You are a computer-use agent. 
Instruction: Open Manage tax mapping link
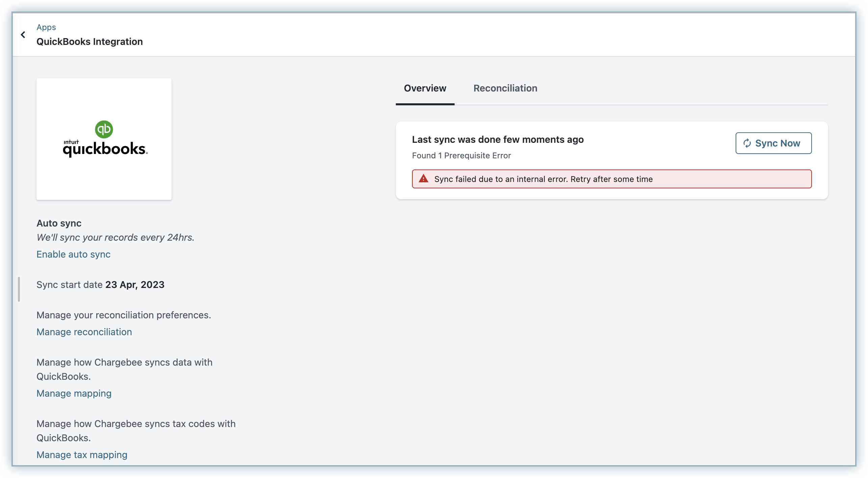coord(82,455)
